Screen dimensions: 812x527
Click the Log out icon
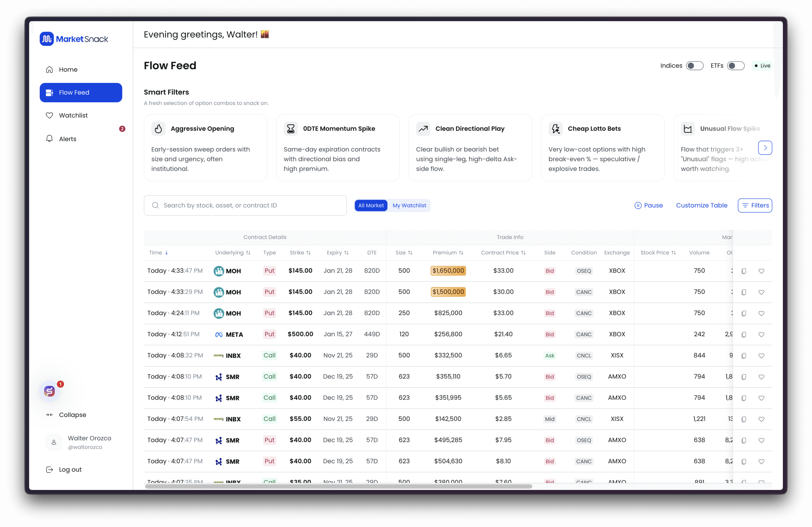point(49,469)
